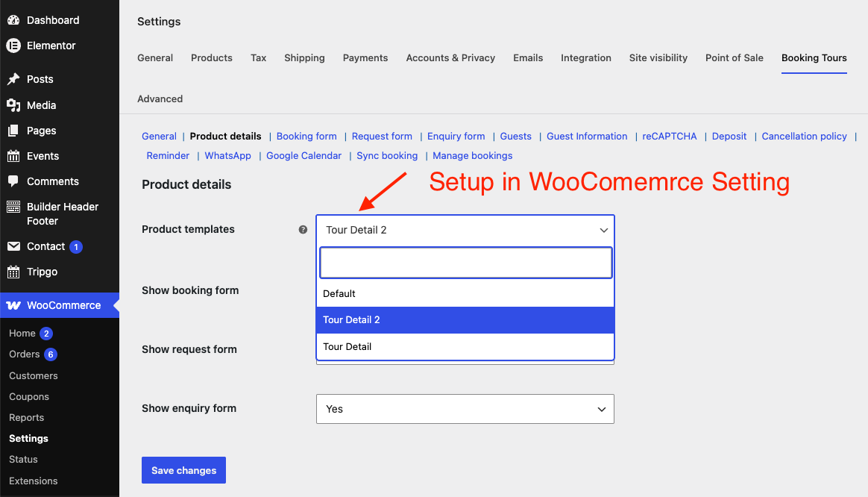Screen dimensions: 868x497
Task: Click the Builder Header Footer icon
Action: click(13, 207)
